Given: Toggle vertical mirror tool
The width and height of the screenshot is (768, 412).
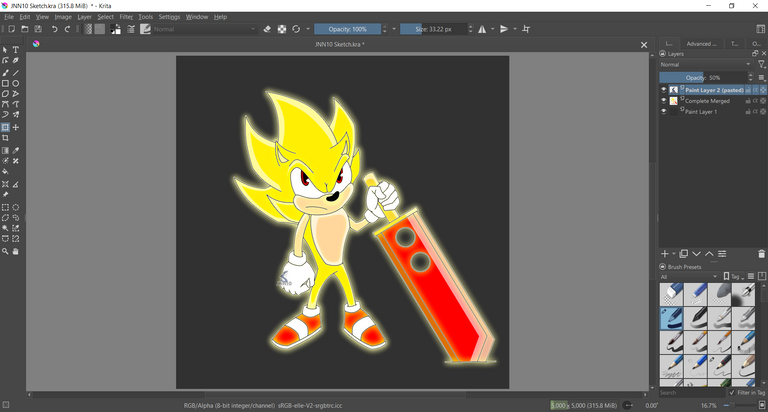Looking at the screenshot, I should [x=504, y=29].
